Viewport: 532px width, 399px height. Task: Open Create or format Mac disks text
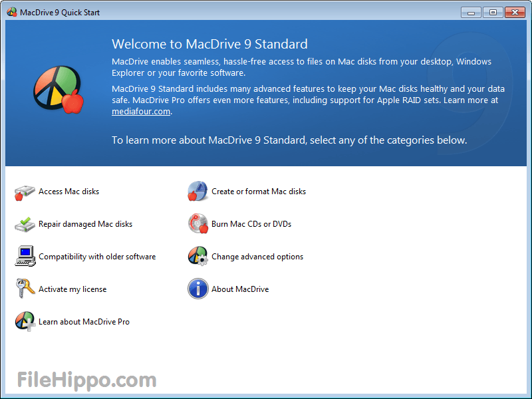coord(259,192)
